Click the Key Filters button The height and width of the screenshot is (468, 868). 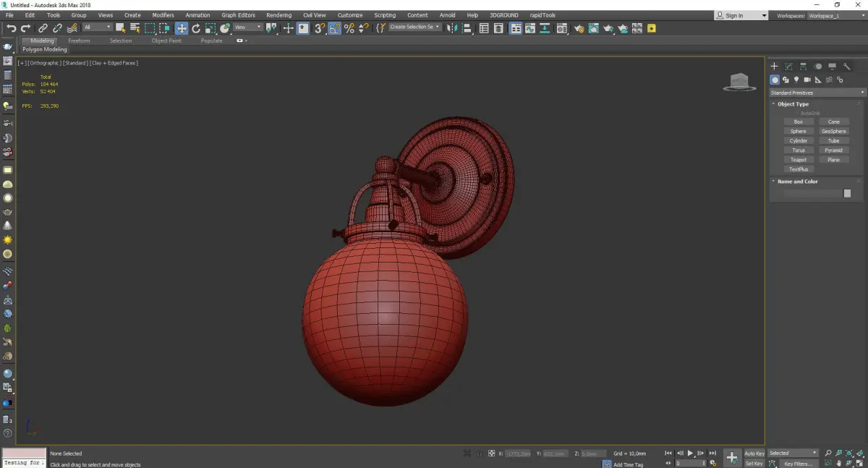click(798, 464)
